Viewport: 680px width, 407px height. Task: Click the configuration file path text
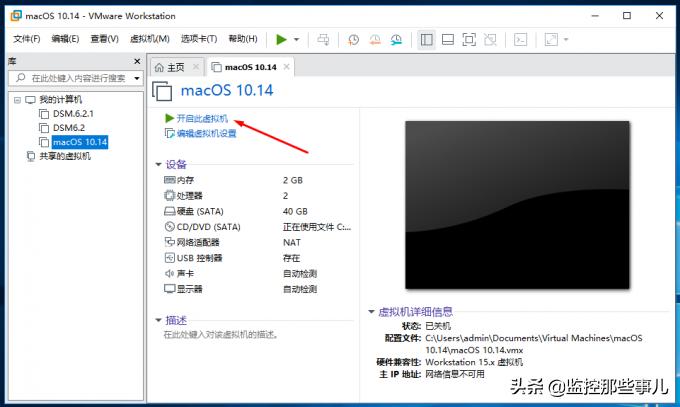tap(534, 344)
